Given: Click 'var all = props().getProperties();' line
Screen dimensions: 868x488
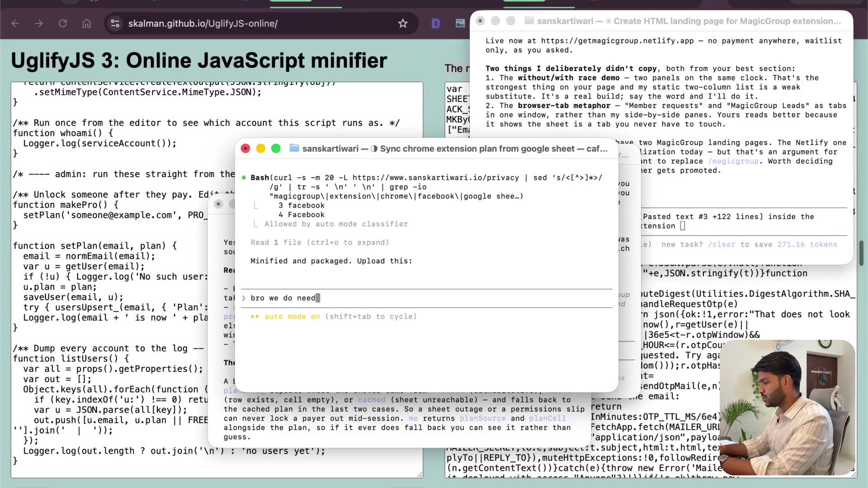Looking at the screenshot, I should click(113, 369).
